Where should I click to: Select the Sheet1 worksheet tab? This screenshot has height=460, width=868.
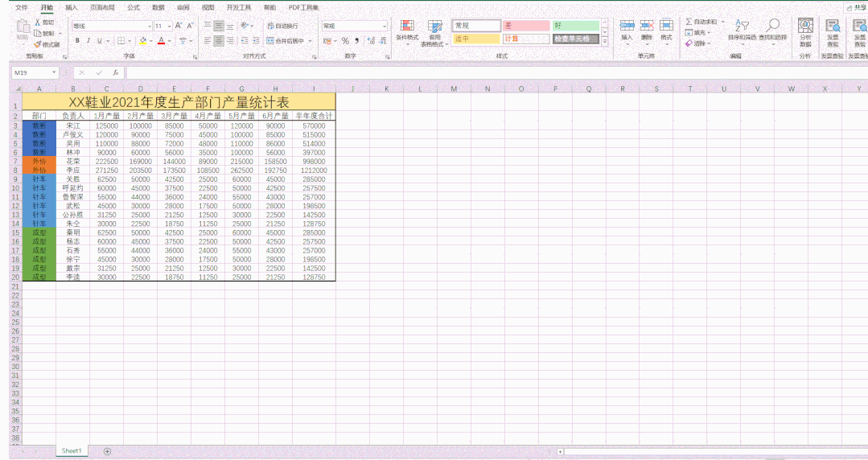coord(72,451)
